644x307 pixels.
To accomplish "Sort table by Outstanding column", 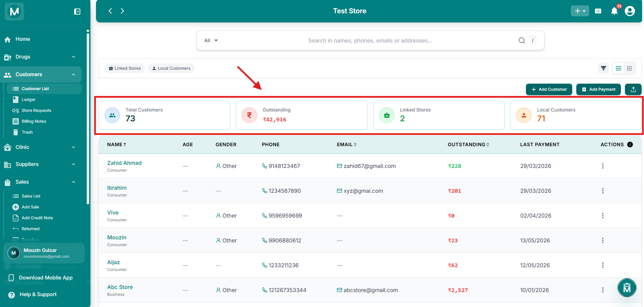I will click(468, 144).
